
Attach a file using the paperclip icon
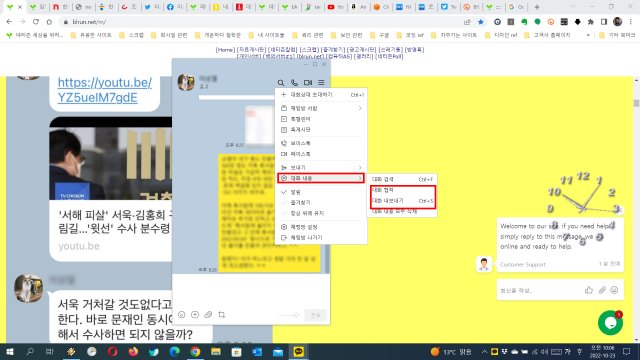[x=208, y=315]
